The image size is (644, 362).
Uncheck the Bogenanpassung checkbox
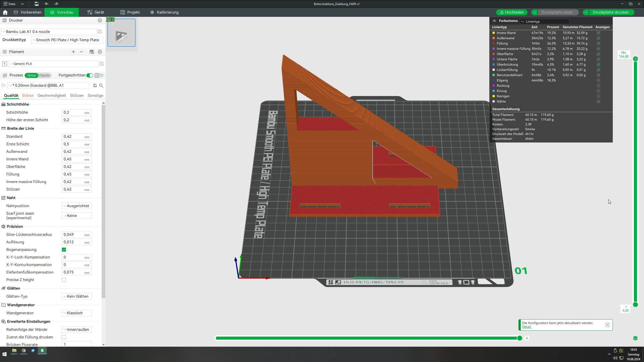(64, 250)
